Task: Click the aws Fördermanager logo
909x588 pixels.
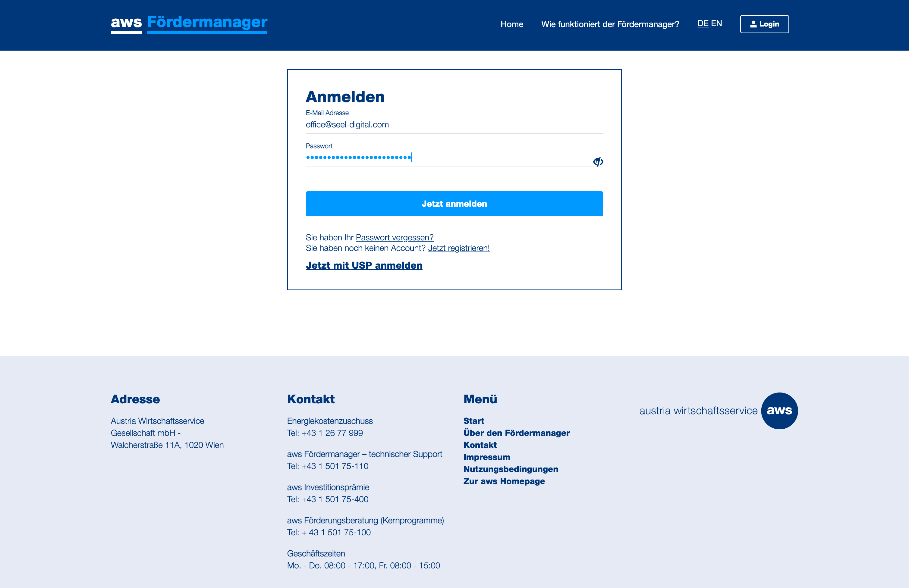Action: (x=189, y=24)
